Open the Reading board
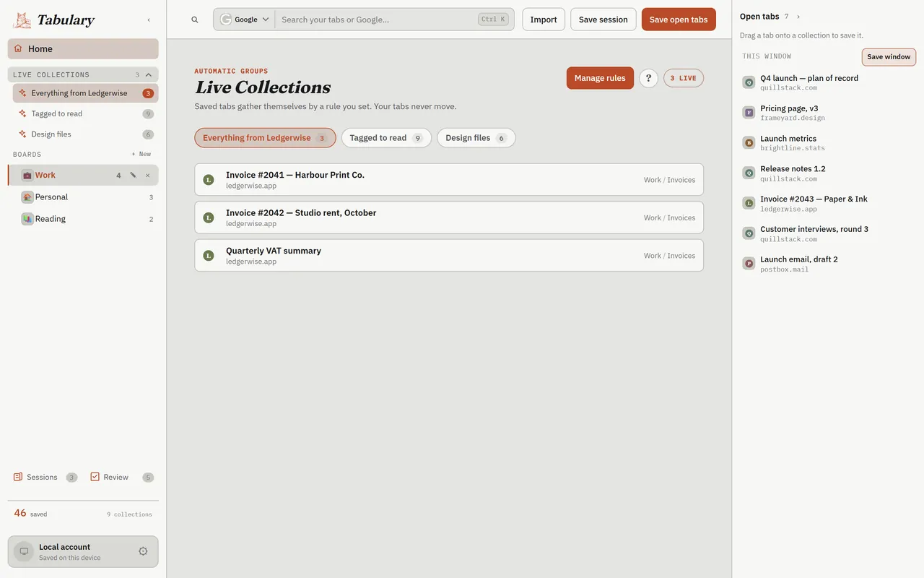 click(x=83, y=219)
